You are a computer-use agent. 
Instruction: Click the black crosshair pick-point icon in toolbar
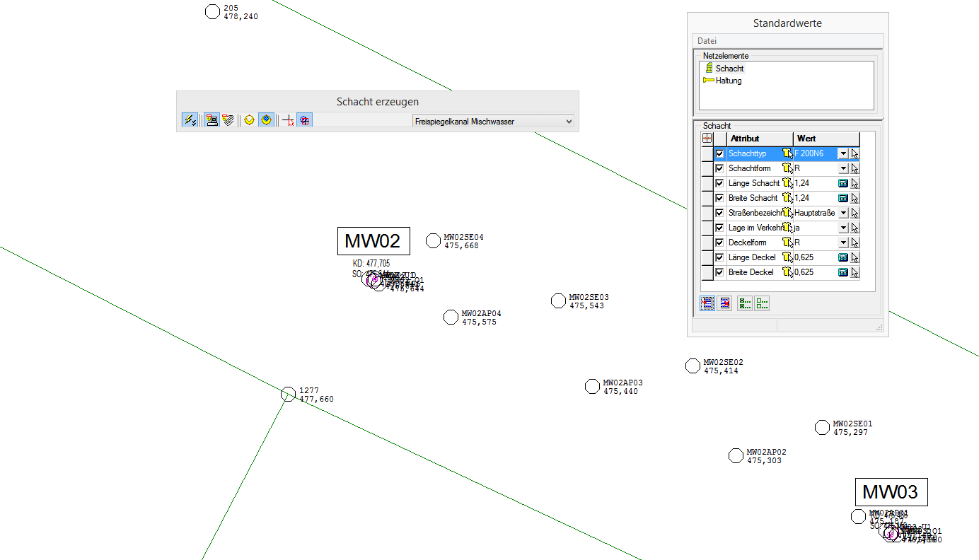(x=288, y=120)
